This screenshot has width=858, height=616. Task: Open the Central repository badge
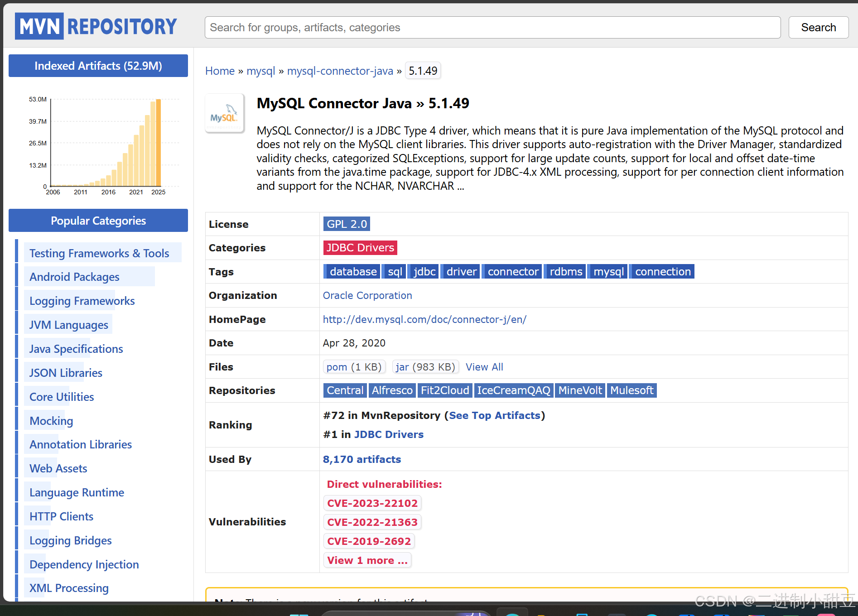pyautogui.click(x=345, y=390)
